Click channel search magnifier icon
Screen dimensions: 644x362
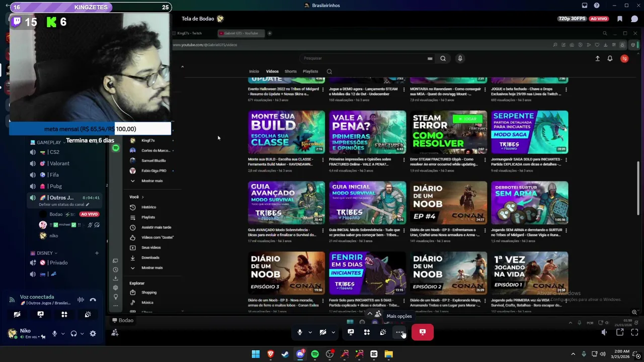[x=330, y=71]
